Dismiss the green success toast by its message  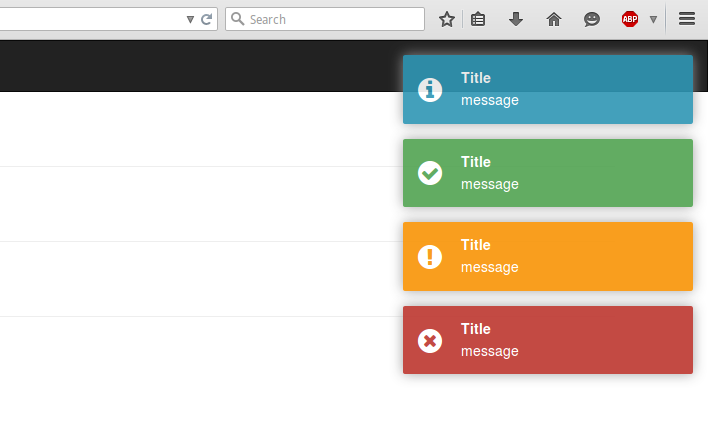pyautogui.click(x=489, y=184)
